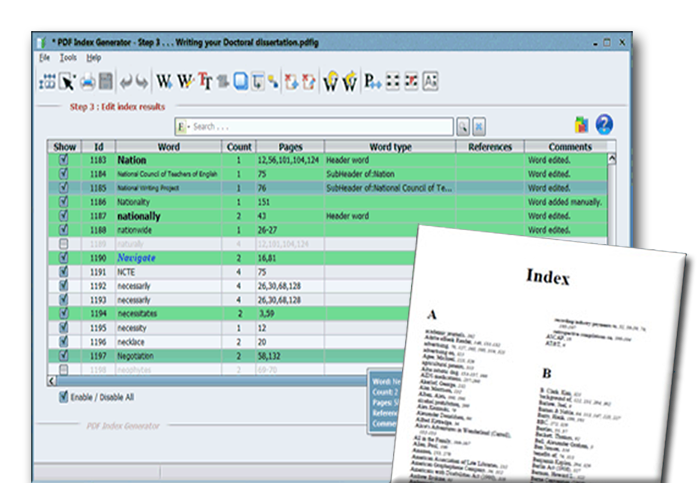The image size is (700, 483).
Task: Click the W with pencil edit icon
Action: [185, 82]
